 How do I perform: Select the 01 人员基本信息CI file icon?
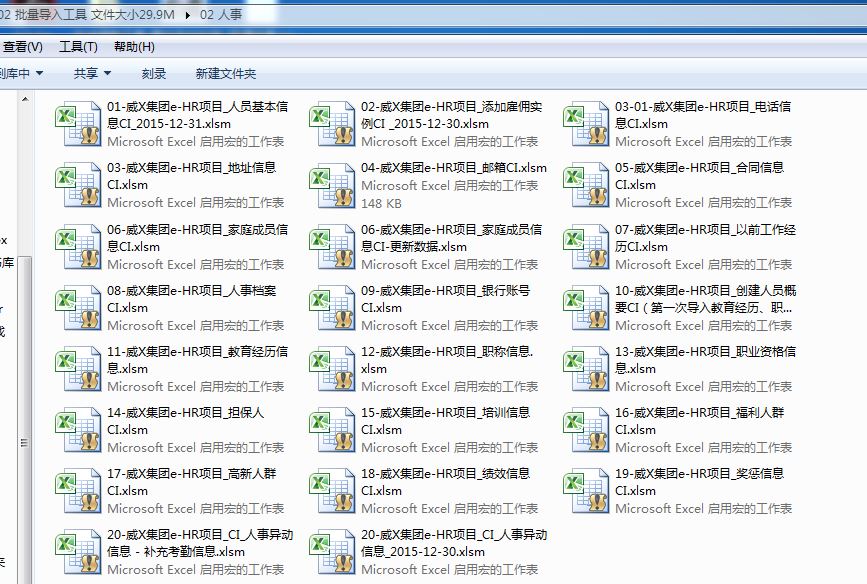point(78,123)
